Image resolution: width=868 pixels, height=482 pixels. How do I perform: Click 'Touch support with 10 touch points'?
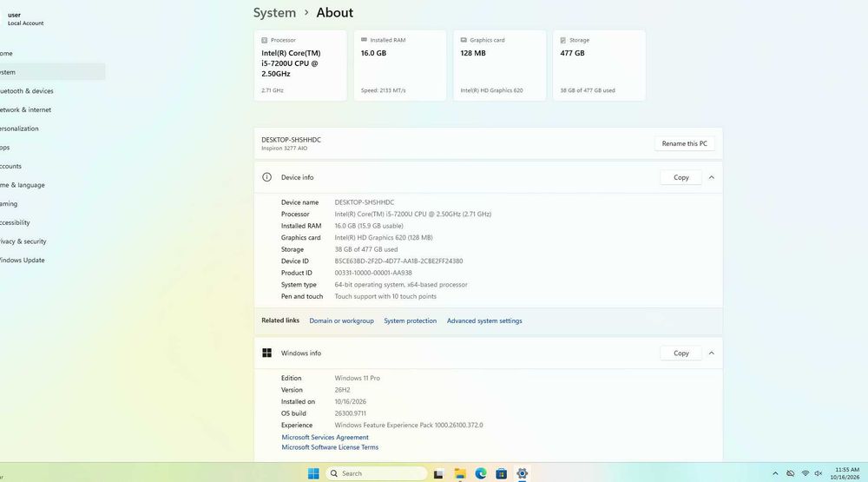tap(385, 296)
